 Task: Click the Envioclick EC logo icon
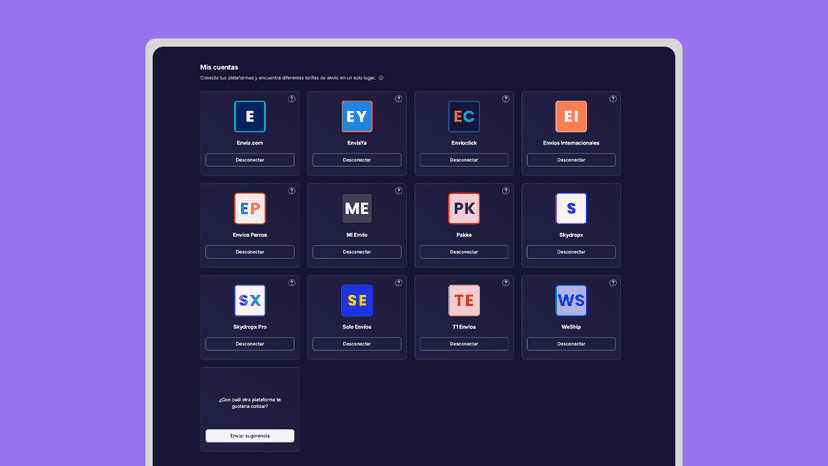click(464, 116)
